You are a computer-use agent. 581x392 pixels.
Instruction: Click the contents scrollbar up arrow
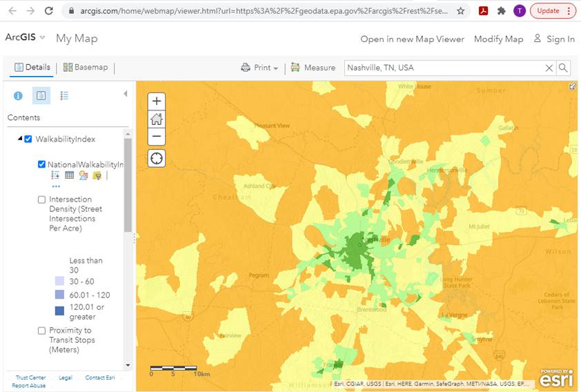click(128, 134)
